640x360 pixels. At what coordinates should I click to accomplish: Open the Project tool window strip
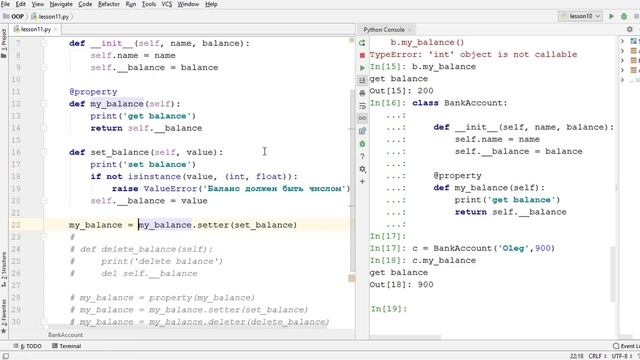[x=4, y=43]
